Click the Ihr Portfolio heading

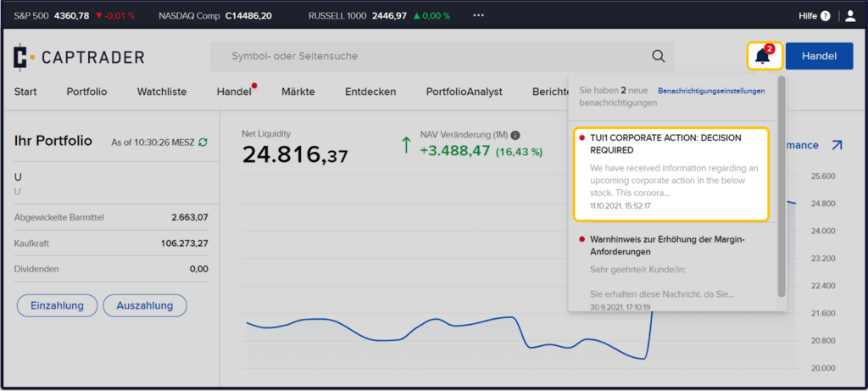(x=53, y=141)
